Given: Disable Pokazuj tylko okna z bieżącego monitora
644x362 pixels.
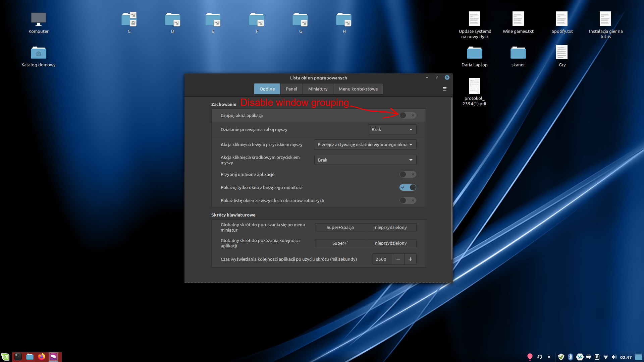Looking at the screenshot, I should coord(408,187).
